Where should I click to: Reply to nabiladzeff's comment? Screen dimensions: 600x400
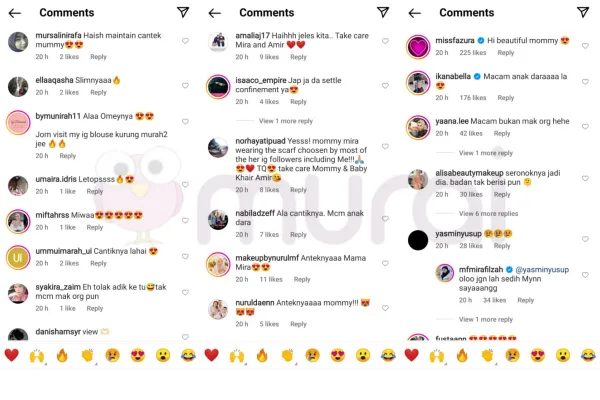298,235
